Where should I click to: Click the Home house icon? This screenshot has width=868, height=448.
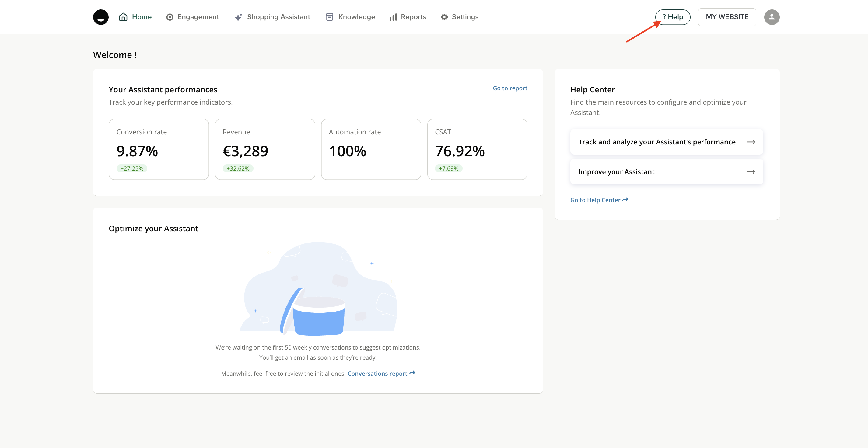point(123,17)
